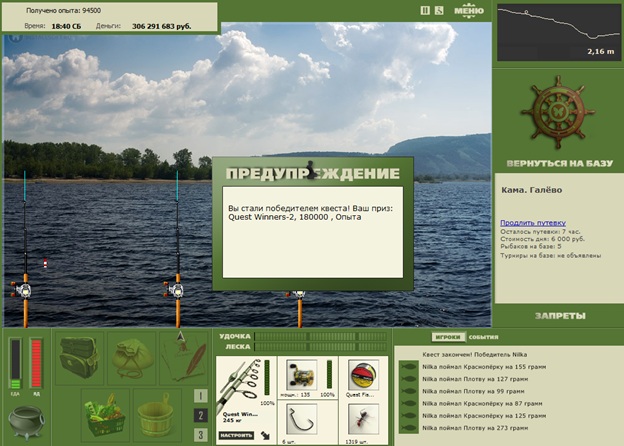624x446 pixels.
Task: Switch to rod slot 2
Action: tap(201, 415)
